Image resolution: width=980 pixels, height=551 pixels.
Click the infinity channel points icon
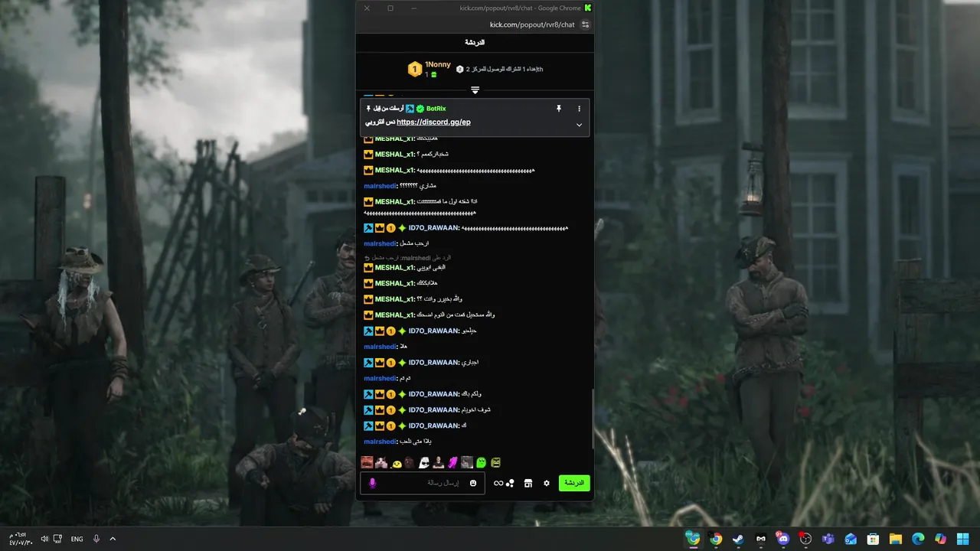(x=498, y=483)
